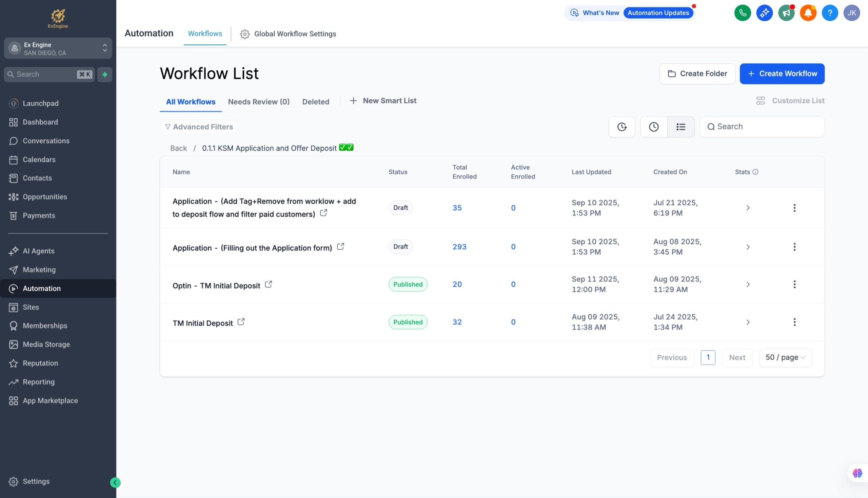Open the orange notifications bell

tap(808, 13)
